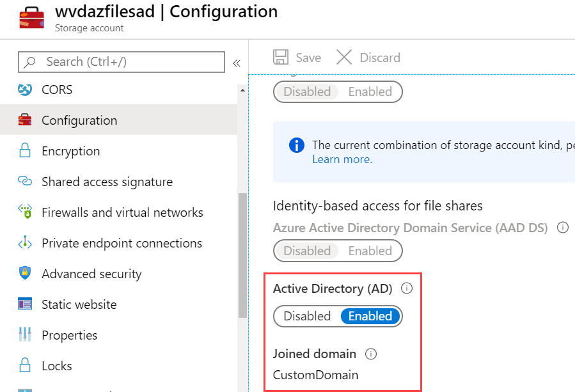
Task: Click the sidebar scroll-up arrow
Action: [242, 90]
